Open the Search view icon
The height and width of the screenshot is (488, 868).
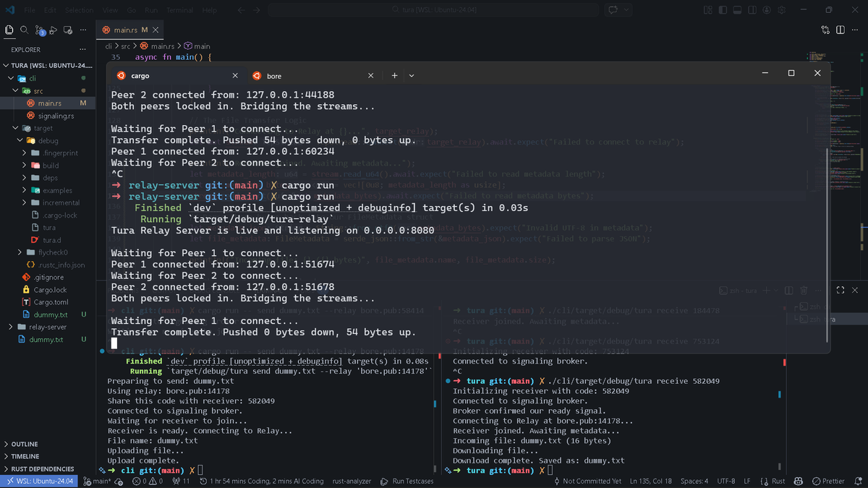pyautogui.click(x=24, y=30)
